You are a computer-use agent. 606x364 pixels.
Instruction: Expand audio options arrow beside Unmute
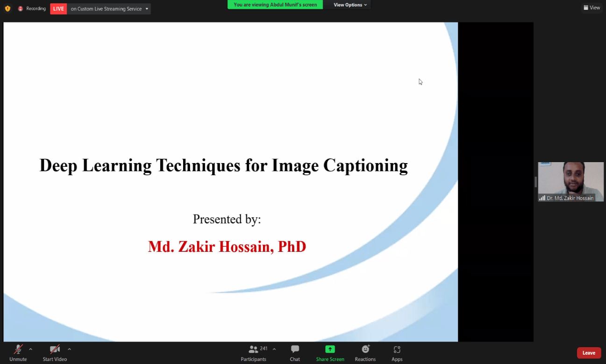click(x=31, y=349)
